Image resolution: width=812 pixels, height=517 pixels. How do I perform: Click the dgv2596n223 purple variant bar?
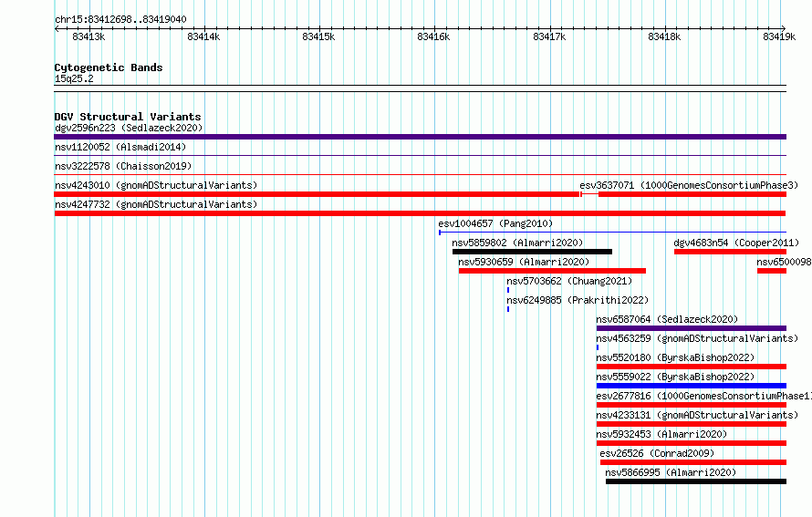click(x=420, y=137)
